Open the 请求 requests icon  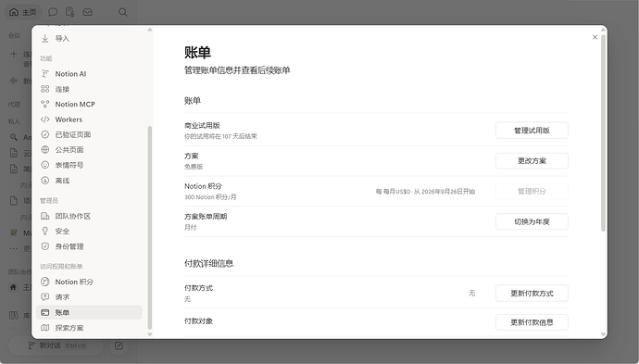tap(45, 296)
